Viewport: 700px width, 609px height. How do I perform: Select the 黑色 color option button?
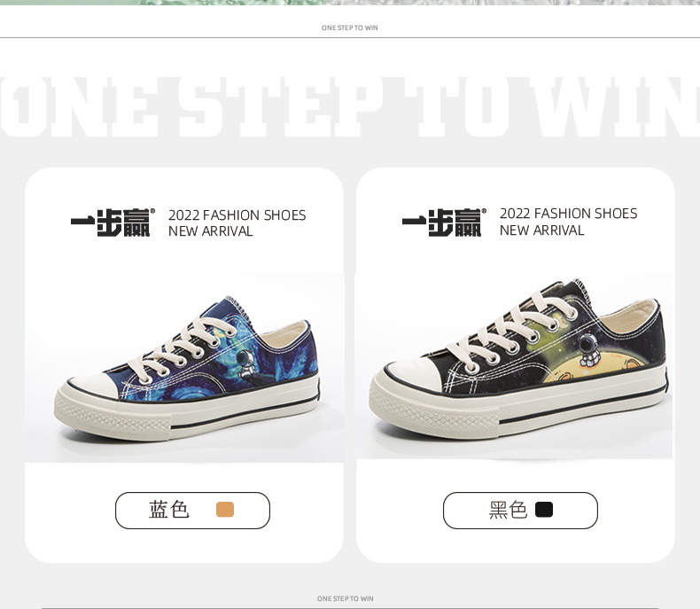pos(520,511)
